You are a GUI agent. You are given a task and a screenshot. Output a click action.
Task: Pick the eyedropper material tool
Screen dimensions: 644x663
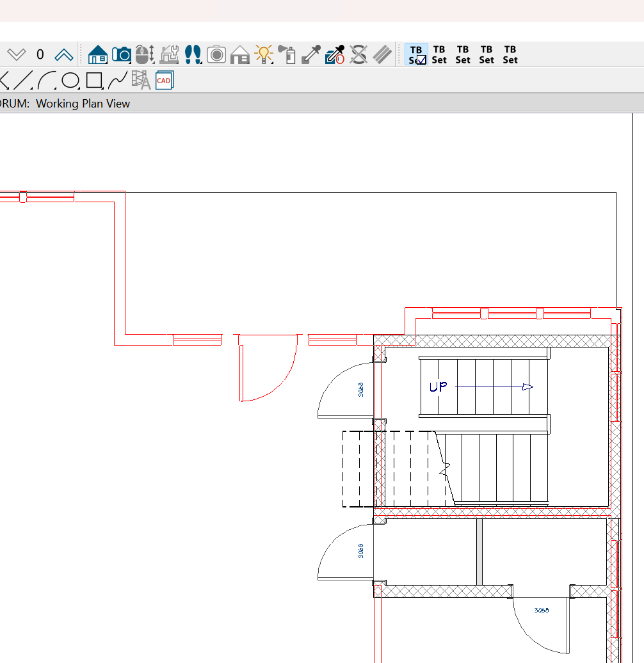(311, 54)
